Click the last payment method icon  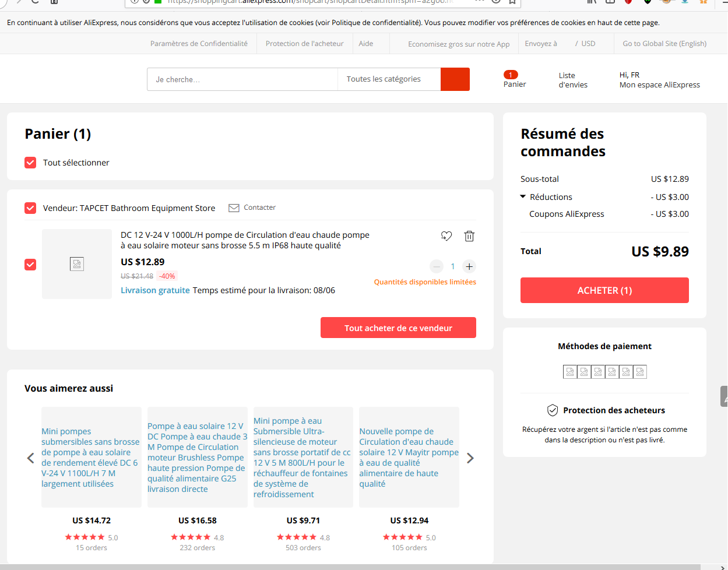pos(640,372)
